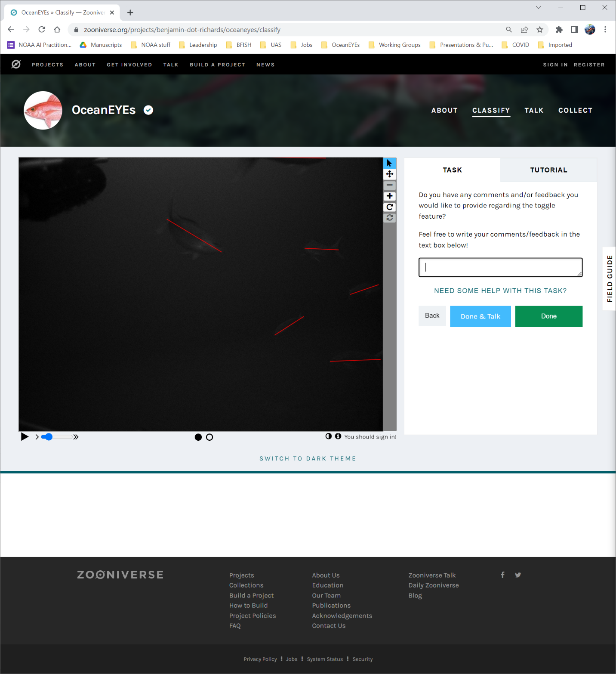Zoom in on the subject image
616x674 pixels.
coord(389,196)
